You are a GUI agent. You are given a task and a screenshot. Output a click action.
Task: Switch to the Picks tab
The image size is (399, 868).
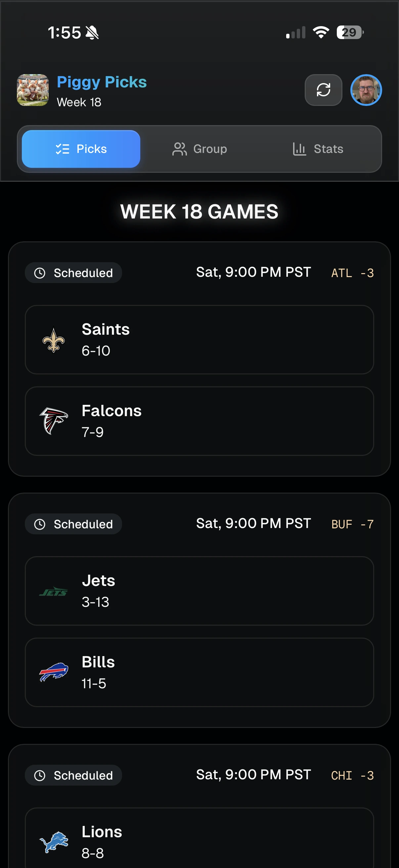tap(81, 149)
